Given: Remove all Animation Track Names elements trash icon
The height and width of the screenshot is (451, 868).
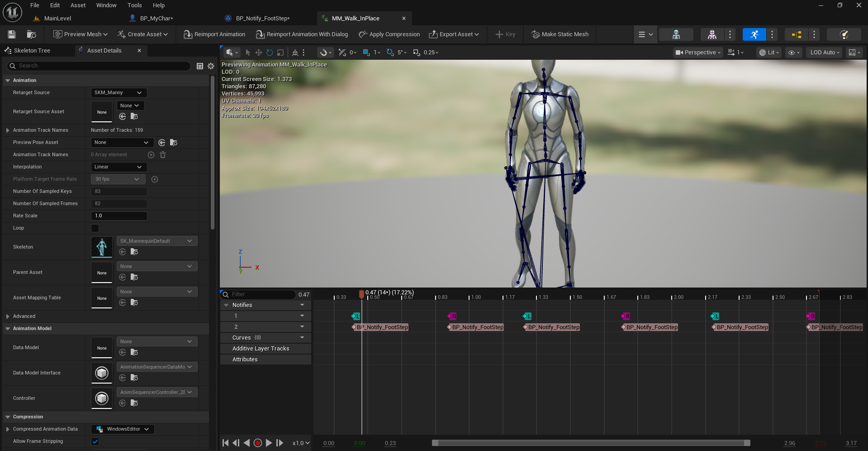Looking at the screenshot, I should [x=163, y=155].
